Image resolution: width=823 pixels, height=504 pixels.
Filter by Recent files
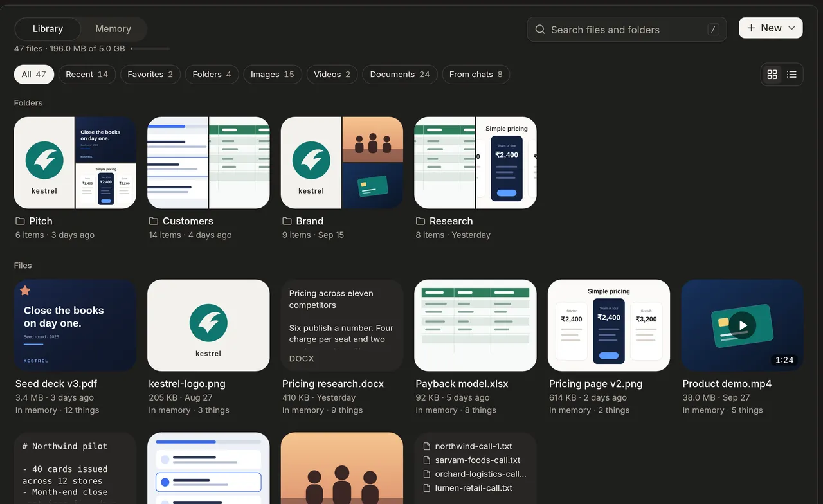tap(87, 75)
